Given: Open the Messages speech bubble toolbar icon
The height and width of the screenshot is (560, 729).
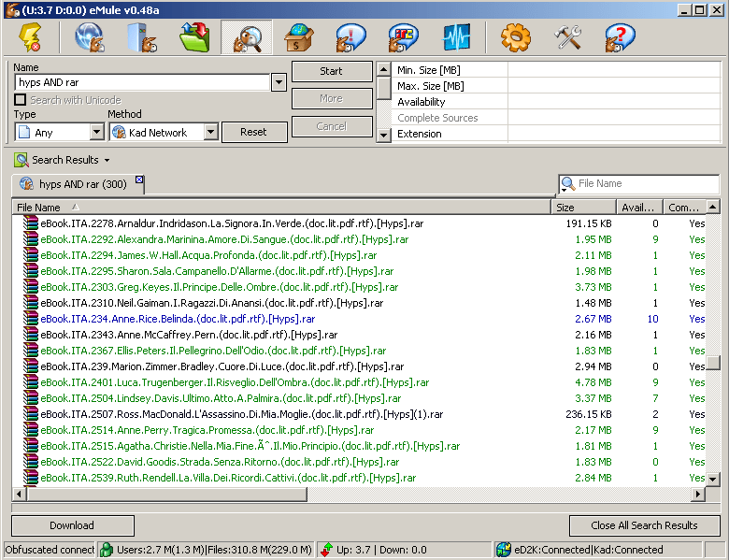Looking at the screenshot, I should coord(351,37).
